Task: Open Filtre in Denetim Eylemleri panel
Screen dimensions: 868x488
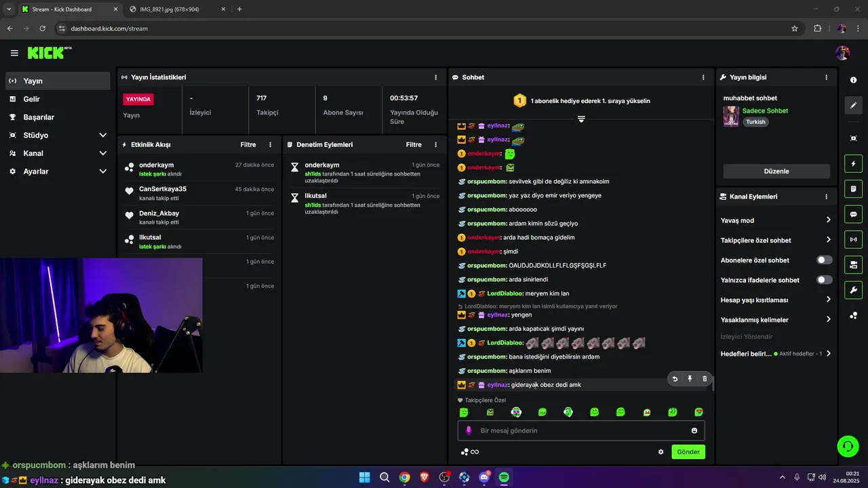Action: point(414,144)
